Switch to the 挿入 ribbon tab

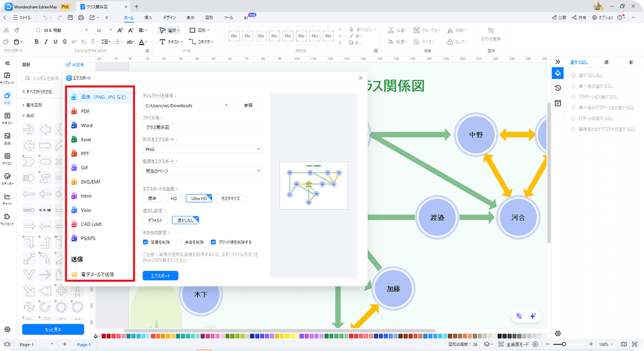(x=148, y=18)
